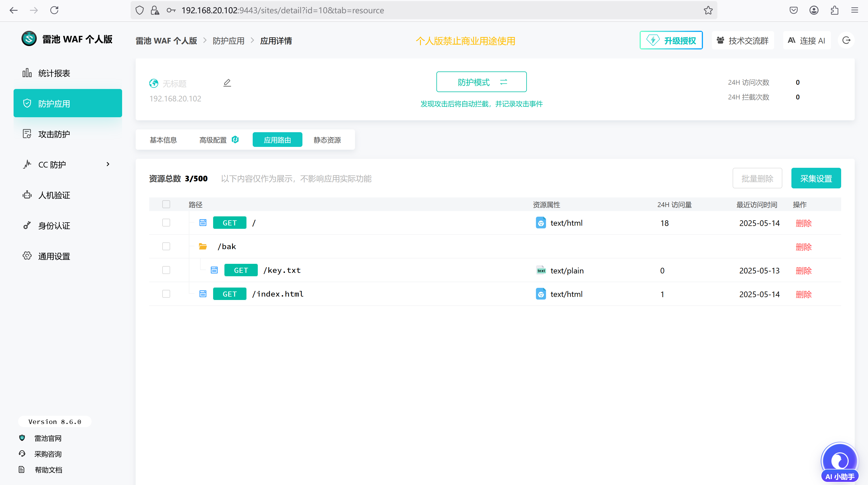868x485 pixels.
Task: Delete the /bak folder via 删除
Action: click(x=804, y=247)
